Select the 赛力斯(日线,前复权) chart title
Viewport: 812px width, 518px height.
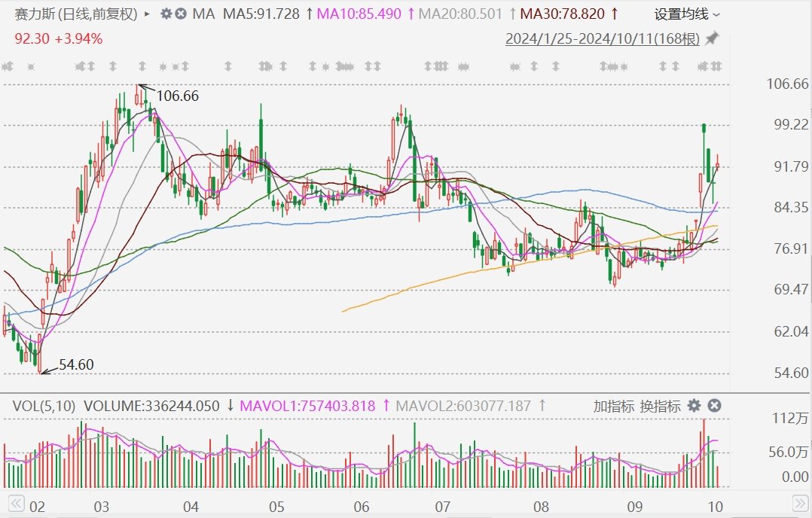point(76,14)
